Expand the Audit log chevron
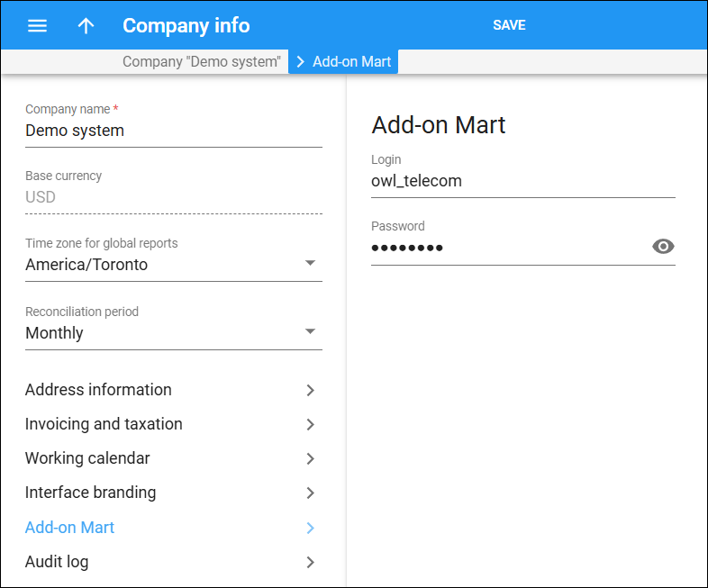708x588 pixels. pyautogui.click(x=310, y=562)
